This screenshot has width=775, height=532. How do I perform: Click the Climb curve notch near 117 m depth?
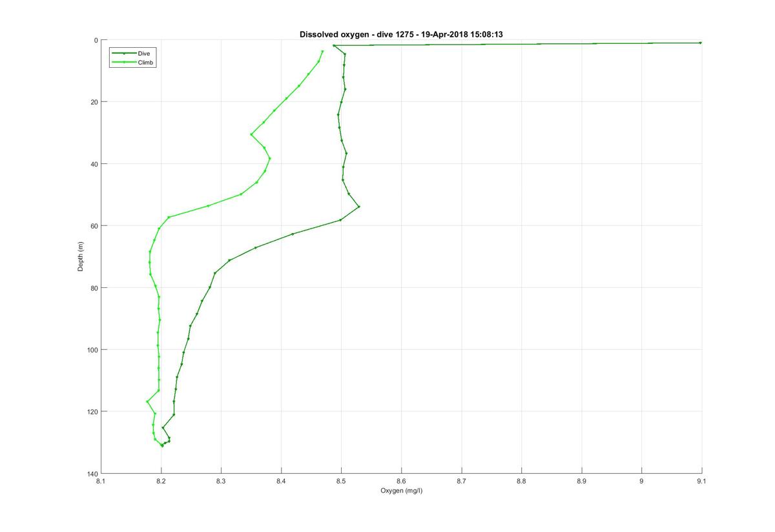[x=147, y=402]
